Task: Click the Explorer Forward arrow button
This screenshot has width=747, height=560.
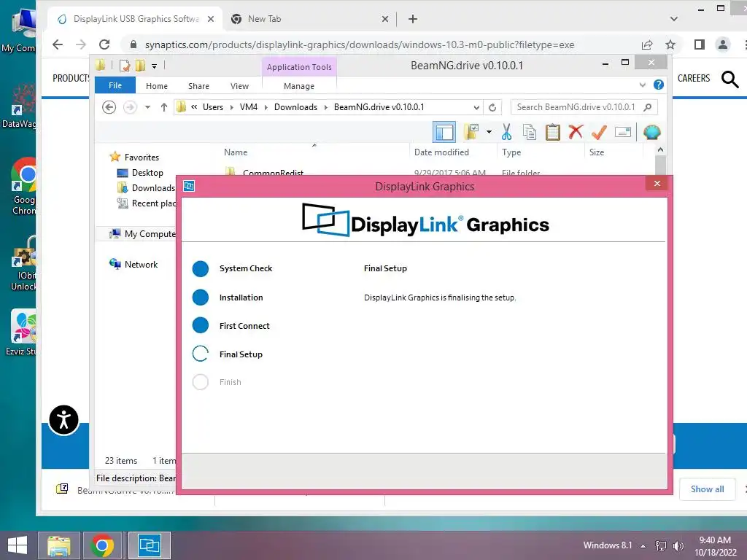Action: pyautogui.click(x=130, y=107)
